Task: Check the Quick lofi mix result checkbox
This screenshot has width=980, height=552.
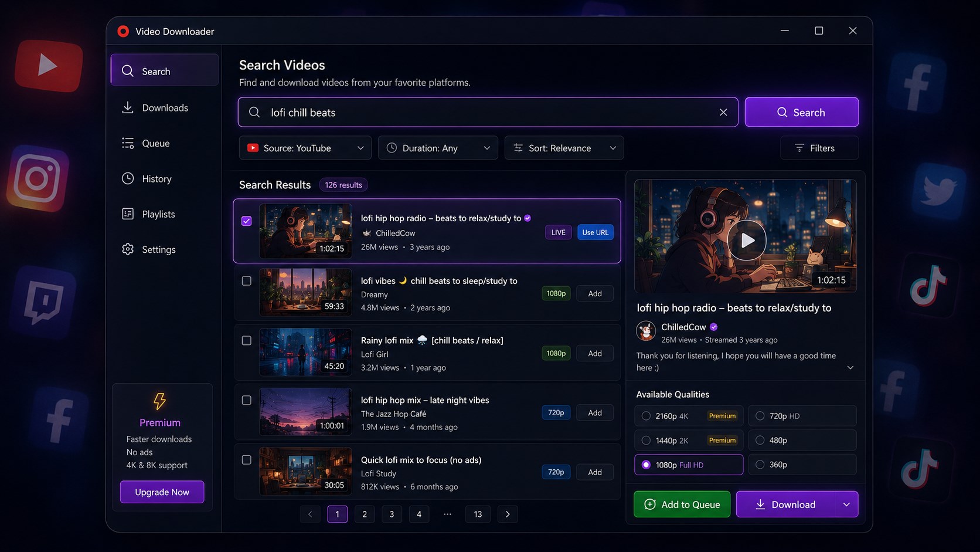Action: (x=247, y=460)
